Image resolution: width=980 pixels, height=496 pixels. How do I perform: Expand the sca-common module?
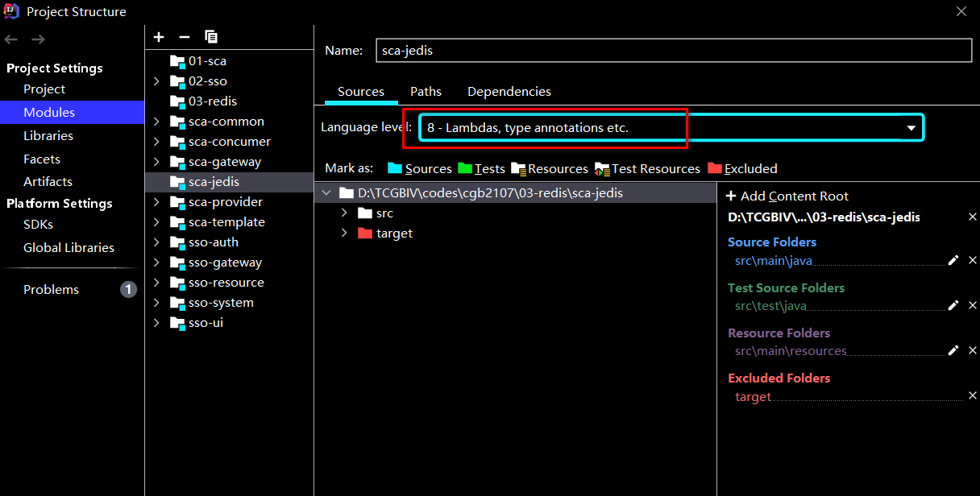(x=156, y=122)
